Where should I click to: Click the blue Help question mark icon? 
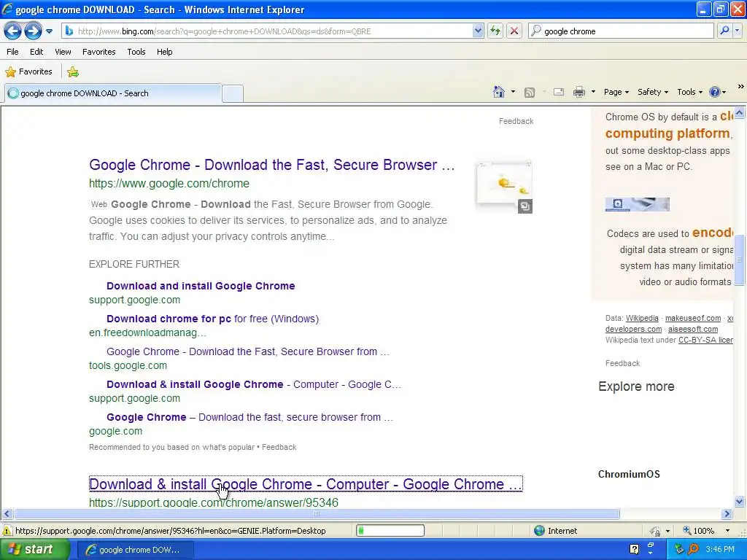[x=715, y=92]
